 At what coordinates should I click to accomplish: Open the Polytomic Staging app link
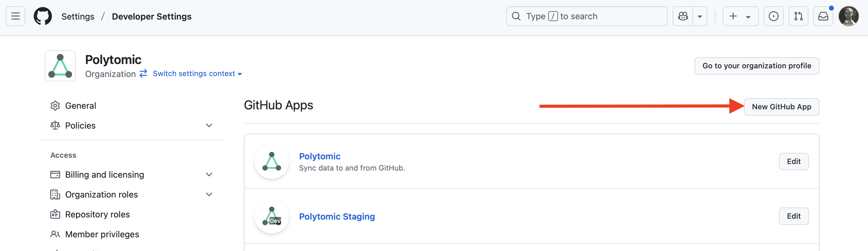click(337, 216)
